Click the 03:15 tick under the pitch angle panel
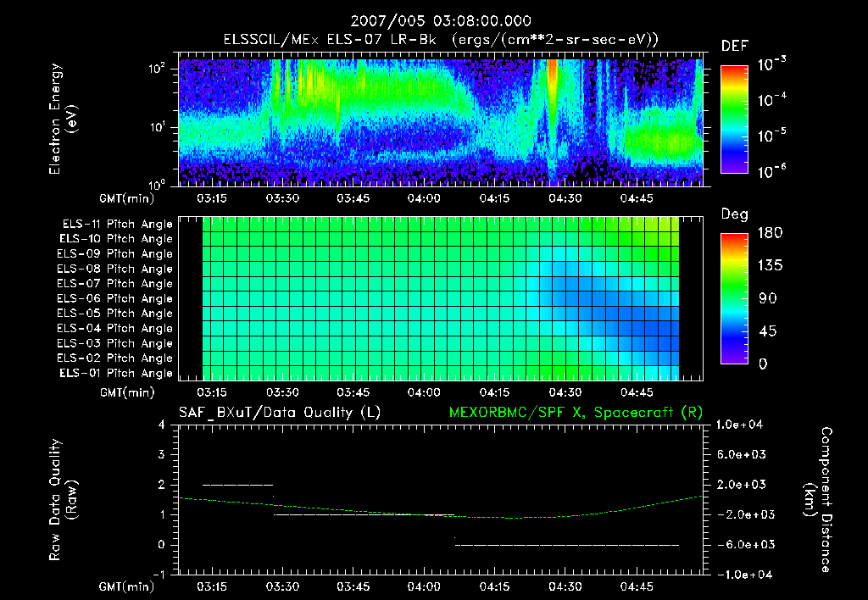The image size is (868, 600). coord(211,392)
